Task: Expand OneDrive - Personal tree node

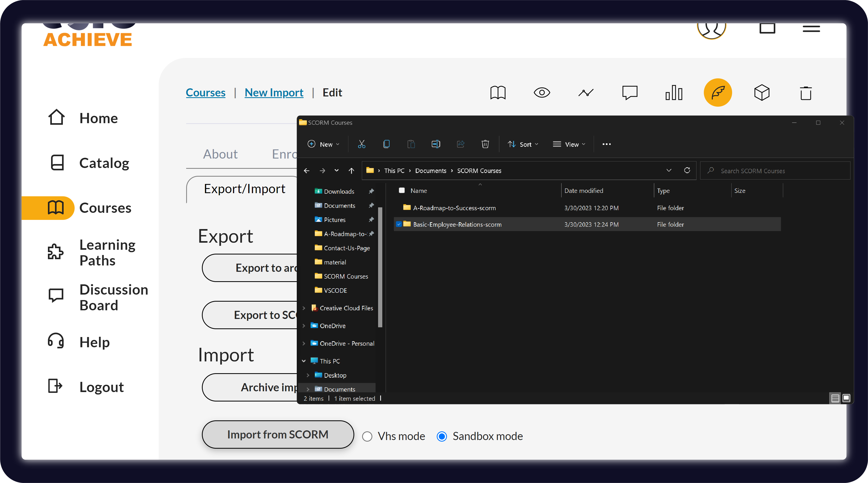Action: [x=303, y=343]
